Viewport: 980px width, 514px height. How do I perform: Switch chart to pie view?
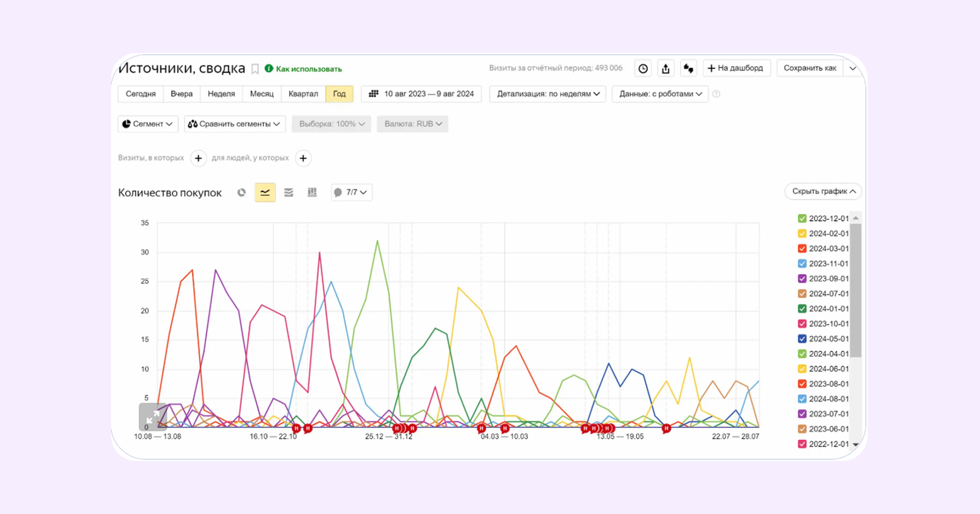(x=241, y=193)
